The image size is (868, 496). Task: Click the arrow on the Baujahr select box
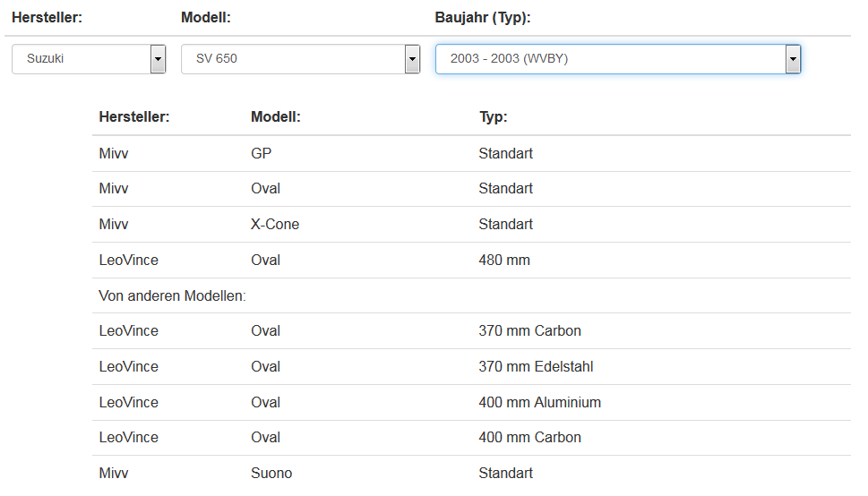tap(792, 59)
